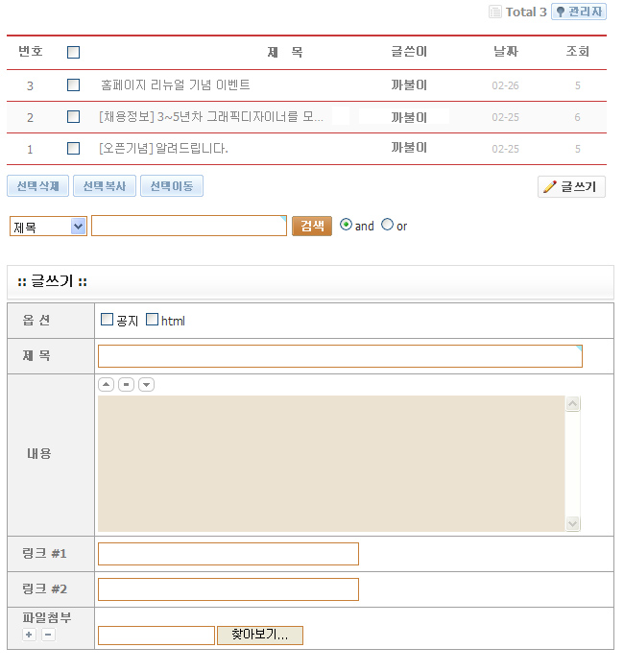Check the box for post number 1
The image size is (624, 672).
coord(73,148)
